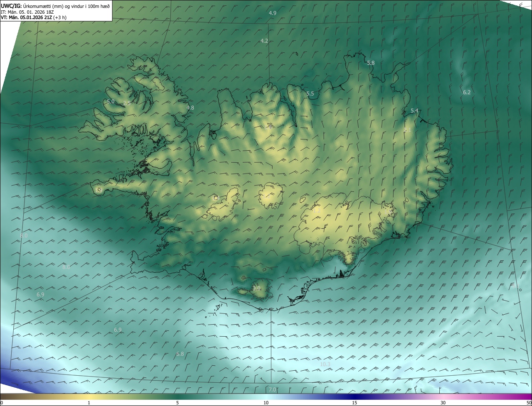Click the color scale tick label 10
Screen dimensions: 532x406
point(266,403)
